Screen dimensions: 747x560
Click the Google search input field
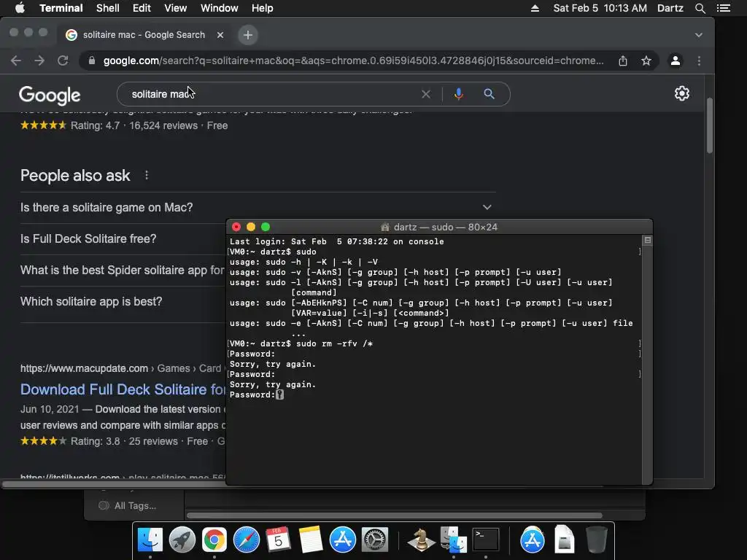[x=271, y=94]
